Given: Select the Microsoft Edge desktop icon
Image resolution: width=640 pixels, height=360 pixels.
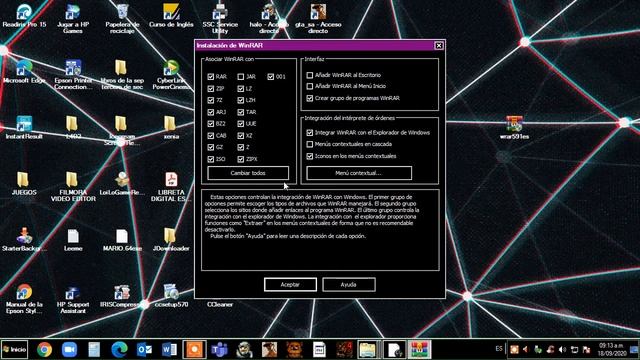Looking at the screenshot, I should (24, 72).
